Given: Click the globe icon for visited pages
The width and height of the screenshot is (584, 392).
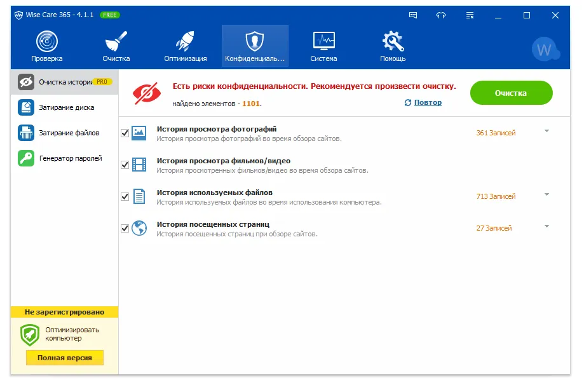Looking at the screenshot, I should [x=139, y=228].
